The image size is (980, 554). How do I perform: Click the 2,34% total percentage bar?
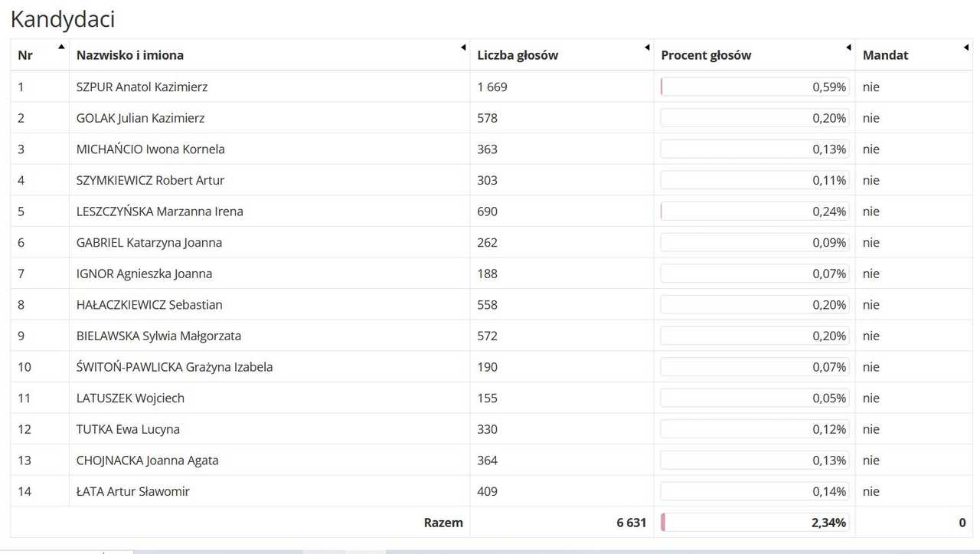[755, 523]
